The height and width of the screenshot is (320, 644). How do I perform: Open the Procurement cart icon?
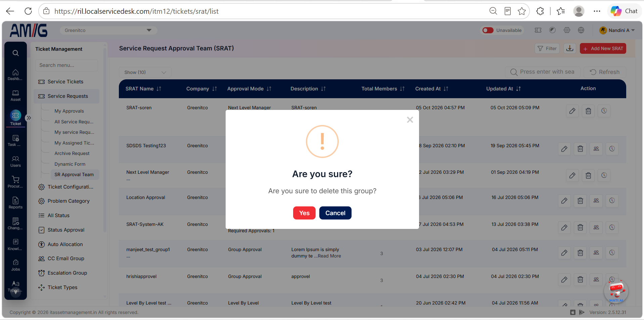pyautogui.click(x=15, y=182)
